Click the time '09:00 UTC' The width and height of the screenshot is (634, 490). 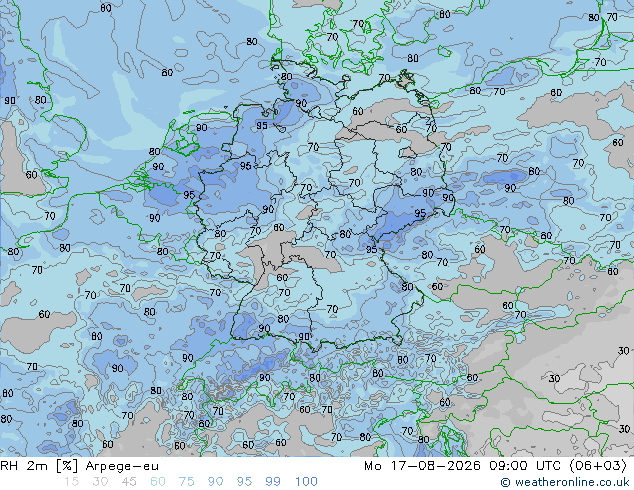point(525,466)
